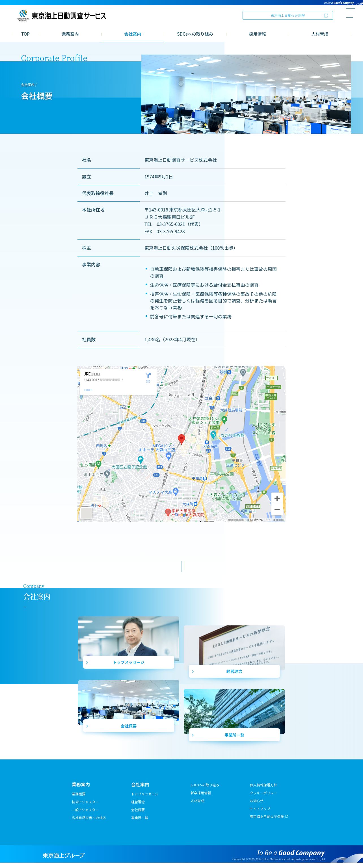Screen dimensions: 363x868
Task: Open footer 一般アジャスター link
Action: [x=85, y=810]
